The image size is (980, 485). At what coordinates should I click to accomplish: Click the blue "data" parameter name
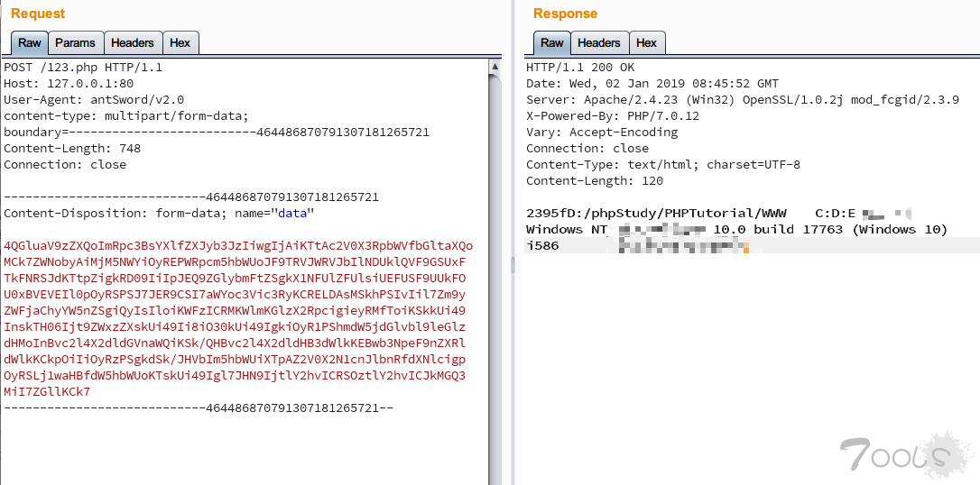click(x=292, y=214)
